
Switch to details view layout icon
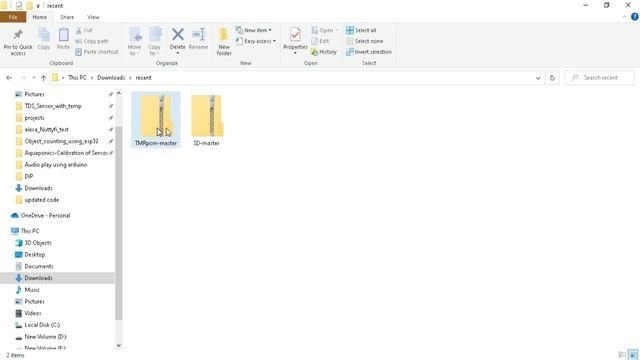(x=622, y=355)
